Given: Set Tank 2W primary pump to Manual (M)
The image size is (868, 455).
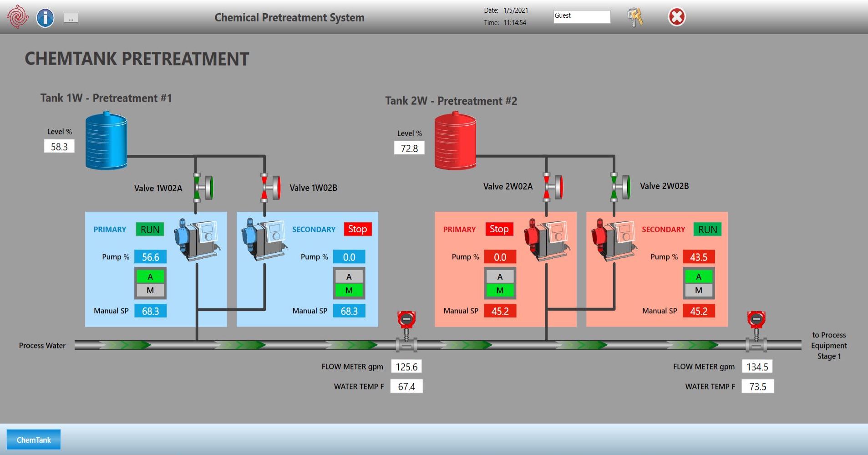Looking at the screenshot, I should (500, 290).
